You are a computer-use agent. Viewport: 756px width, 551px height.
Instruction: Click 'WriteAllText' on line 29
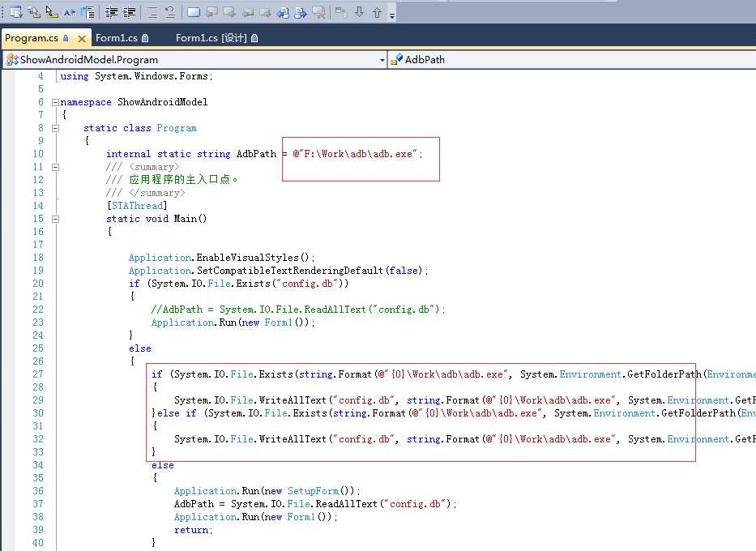[293, 400]
